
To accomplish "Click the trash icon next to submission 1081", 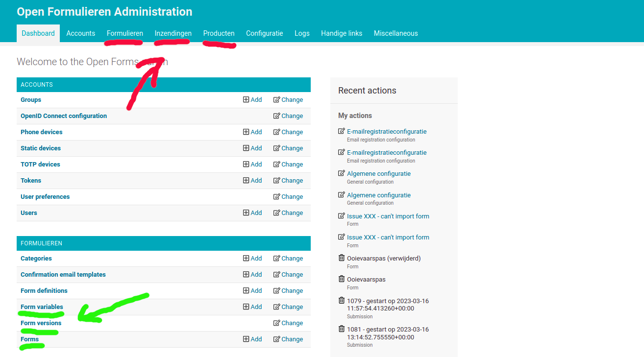I will coord(342,329).
